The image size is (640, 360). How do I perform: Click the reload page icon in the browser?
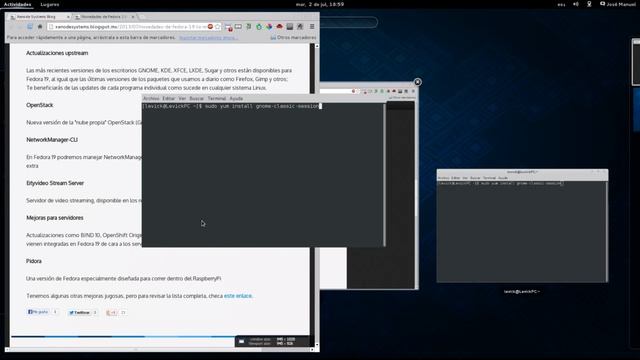pyautogui.click(x=30, y=27)
